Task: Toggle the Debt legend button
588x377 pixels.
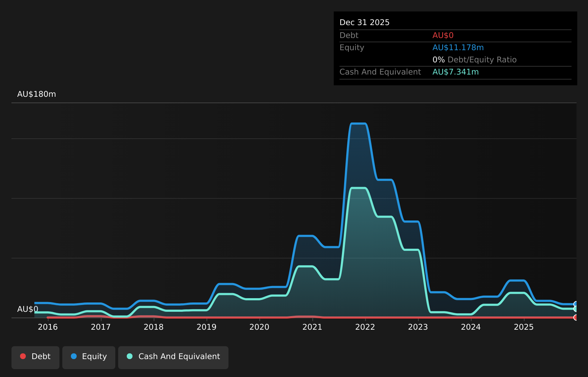Action: coord(35,357)
